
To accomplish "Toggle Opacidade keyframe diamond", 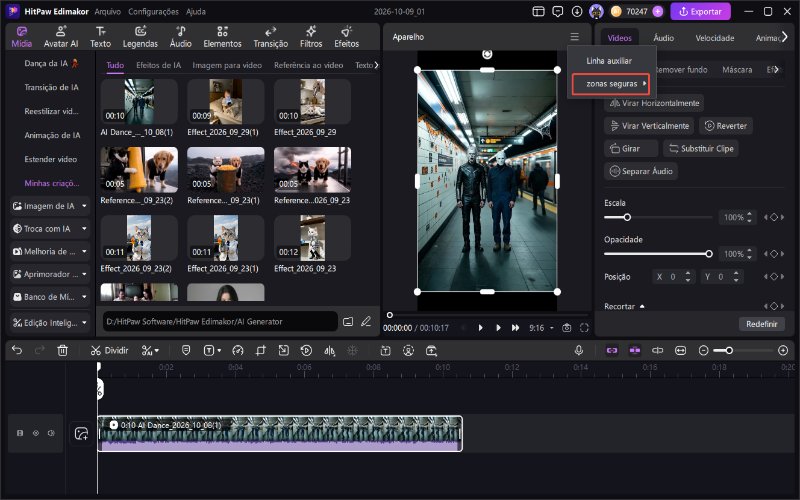I will coord(774,254).
